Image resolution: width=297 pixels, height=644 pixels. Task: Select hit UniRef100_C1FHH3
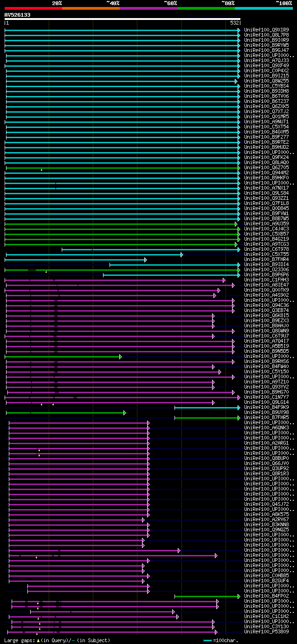pos(266,280)
